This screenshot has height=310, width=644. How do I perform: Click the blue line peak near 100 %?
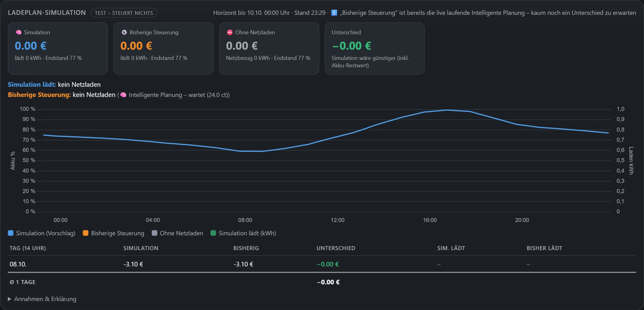click(447, 110)
